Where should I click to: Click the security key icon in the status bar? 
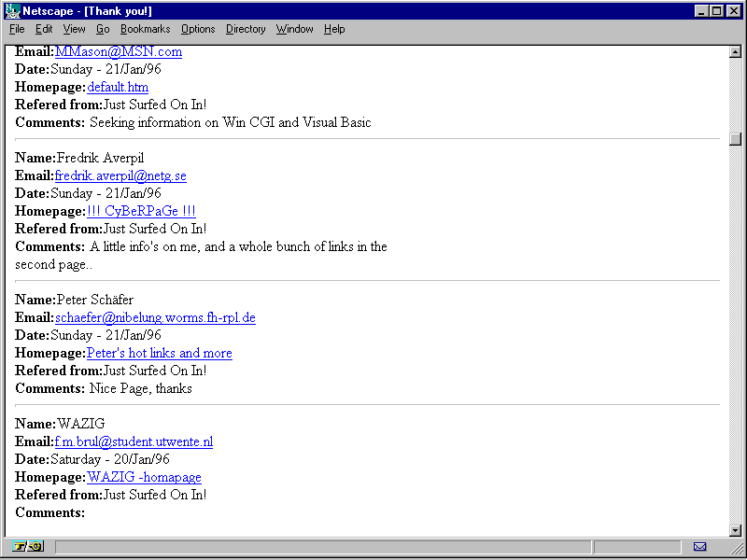tap(28, 546)
